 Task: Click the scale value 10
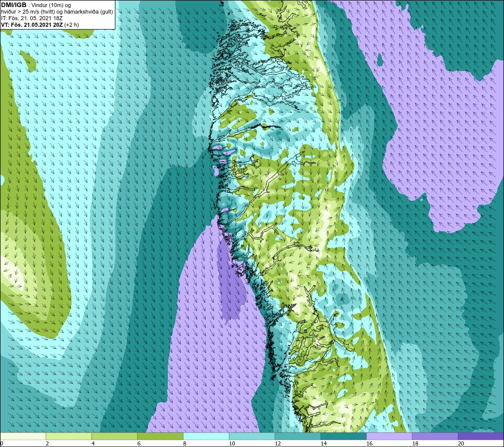[232, 443]
